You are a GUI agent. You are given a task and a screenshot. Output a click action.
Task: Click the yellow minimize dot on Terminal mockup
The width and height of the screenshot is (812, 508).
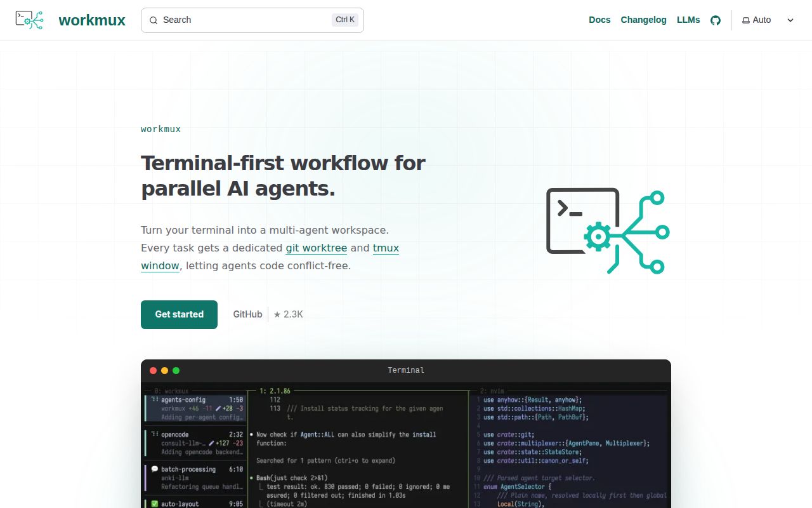point(164,370)
